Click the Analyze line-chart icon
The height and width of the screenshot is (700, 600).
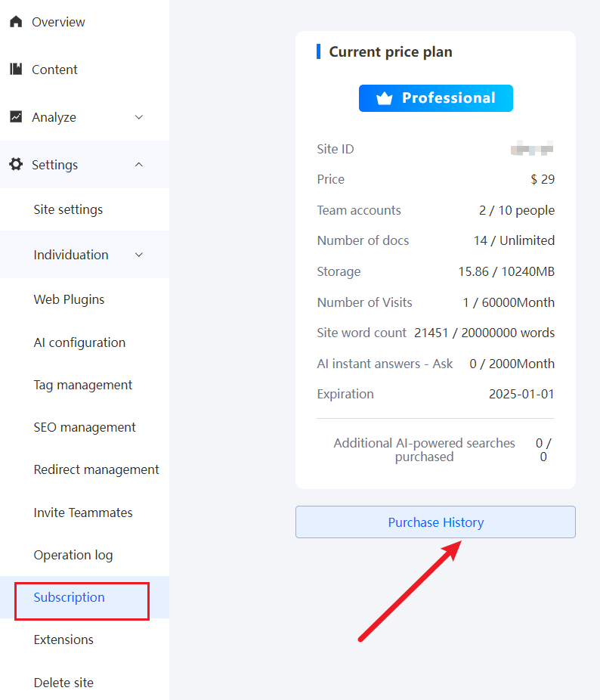click(16, 116)
